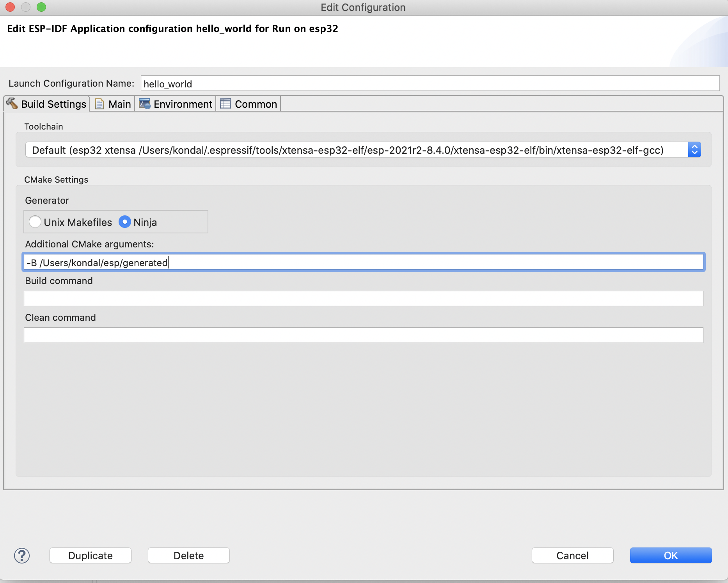This screenshot has height=583, width=728.
Task: Click the Build command input field
Action: (363, 299)
